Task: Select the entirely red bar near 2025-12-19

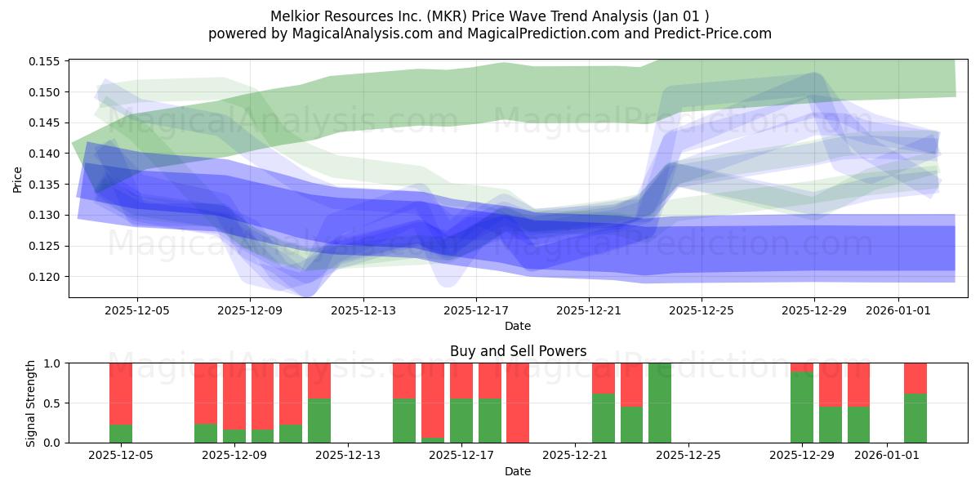Action: [x=518, y=403]
